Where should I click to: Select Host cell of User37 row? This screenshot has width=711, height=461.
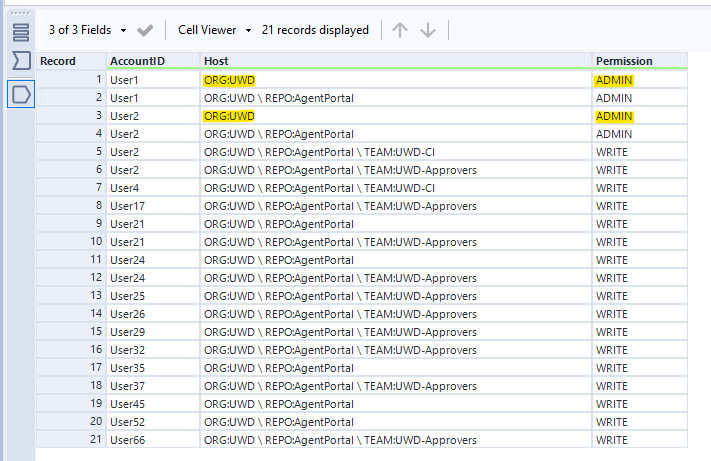[x=396, y=386]
